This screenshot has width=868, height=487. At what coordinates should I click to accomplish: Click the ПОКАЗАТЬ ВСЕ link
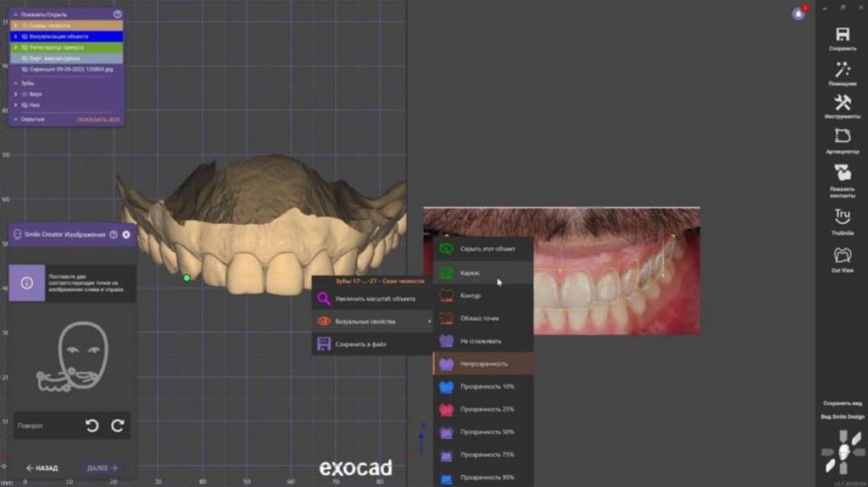pyautogui.click(x=98, y=120)
